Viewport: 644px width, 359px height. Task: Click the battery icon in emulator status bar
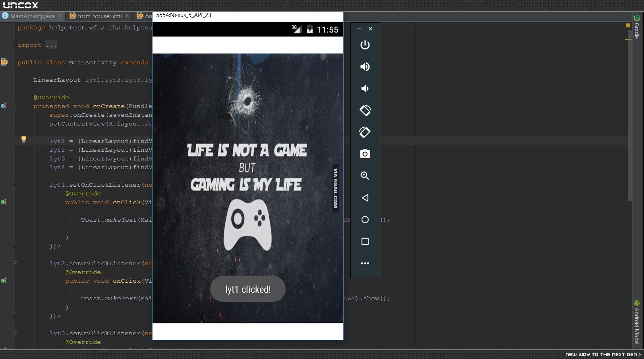click(310, 29)
